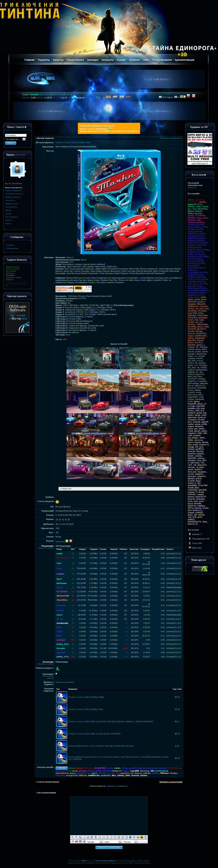Click the italic formatting icon in comment editor
This screenshot has width=218, height=868.
click(x=84, y=837)
